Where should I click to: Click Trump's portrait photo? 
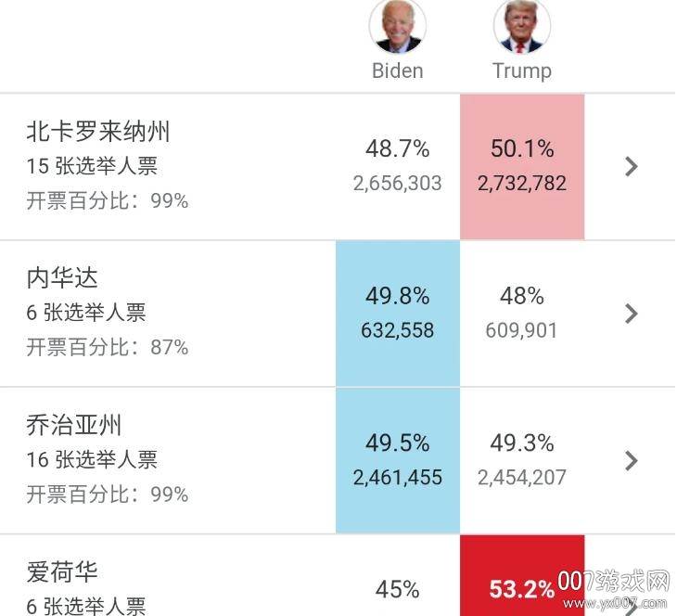(522, 26)
